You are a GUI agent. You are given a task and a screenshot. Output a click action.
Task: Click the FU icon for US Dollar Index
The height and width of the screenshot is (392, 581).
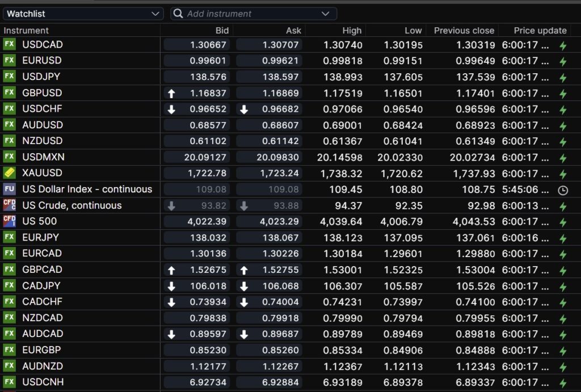point(9,189)
